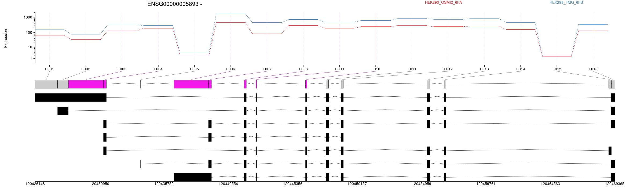Image resolution: width=644 pixels, height=188 pixels.
Task: Click the thin first exon line of sixth transcript
Action: 141,164
